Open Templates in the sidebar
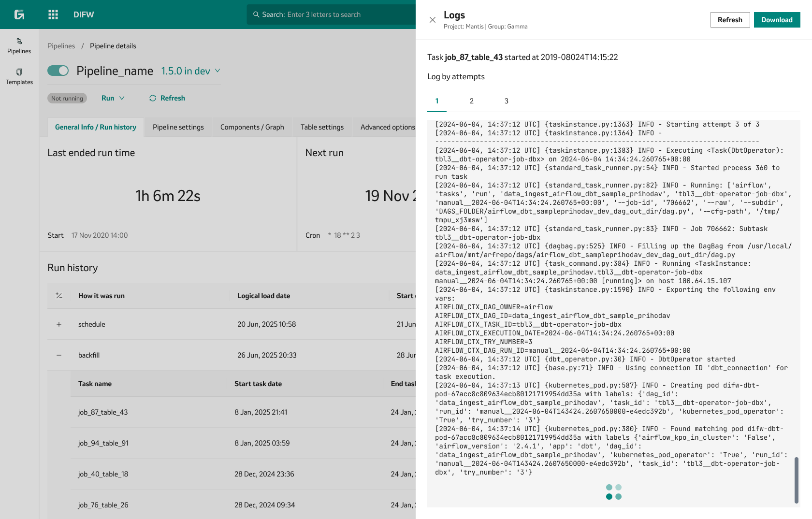The width and height of the screenshot is (812, 519). tap(19, 77)
